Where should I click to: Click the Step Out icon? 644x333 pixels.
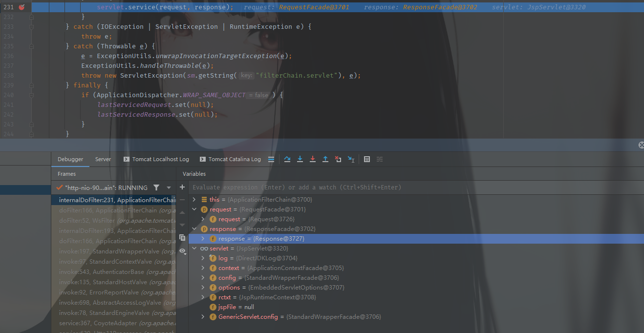click(325, 159)
